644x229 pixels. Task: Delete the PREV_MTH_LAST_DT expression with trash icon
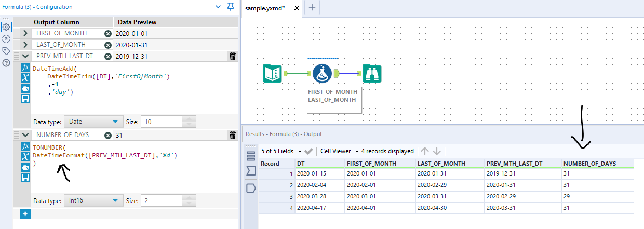point(233,56)
